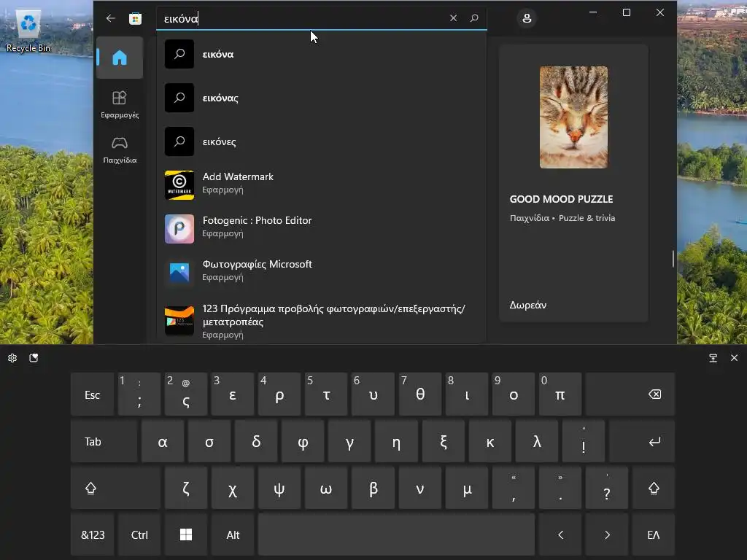This screenshot has width=747, height=560.
Task: Open the keyboard emoji/clipboard panel icon
Action: pos(34,358)
